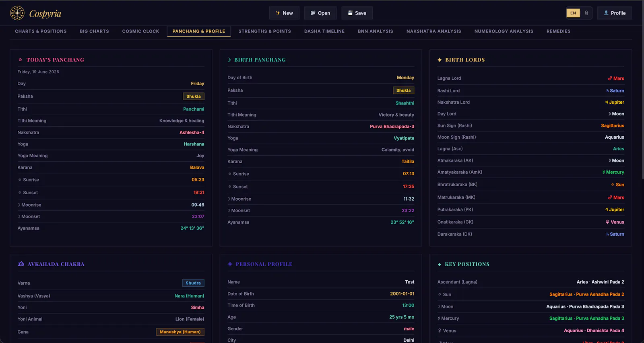This screenshot has width=644, height=343.
Task: Click the Jupiter glyph in the Nakshatra Lord row
Action: pos(607,102)
